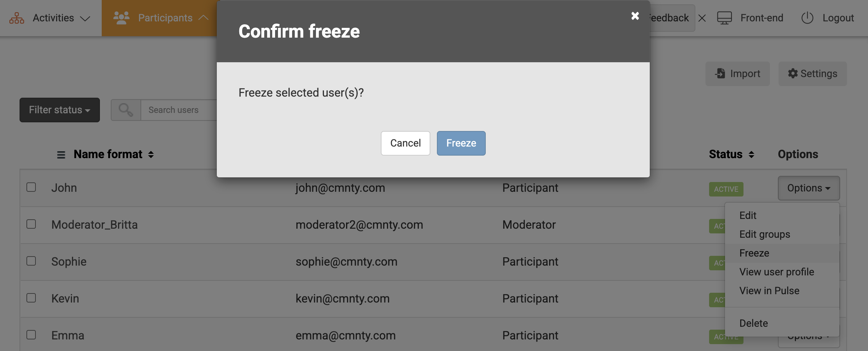Choose Edit groups from the options menu

coord(764,234)
